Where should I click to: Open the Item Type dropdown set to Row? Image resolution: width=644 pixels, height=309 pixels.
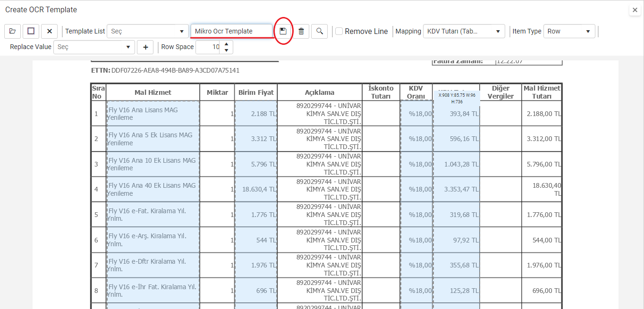(569, 31)
